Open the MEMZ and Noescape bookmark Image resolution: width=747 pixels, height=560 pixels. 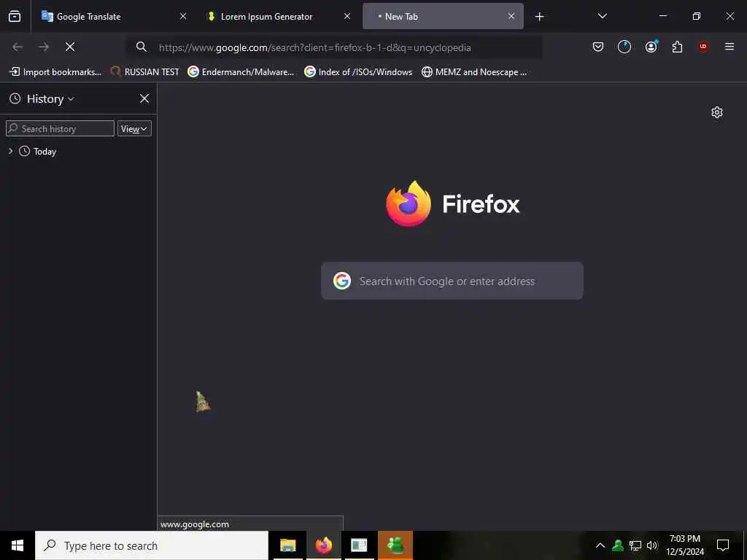pyautogui.click(x=474, y=72)
